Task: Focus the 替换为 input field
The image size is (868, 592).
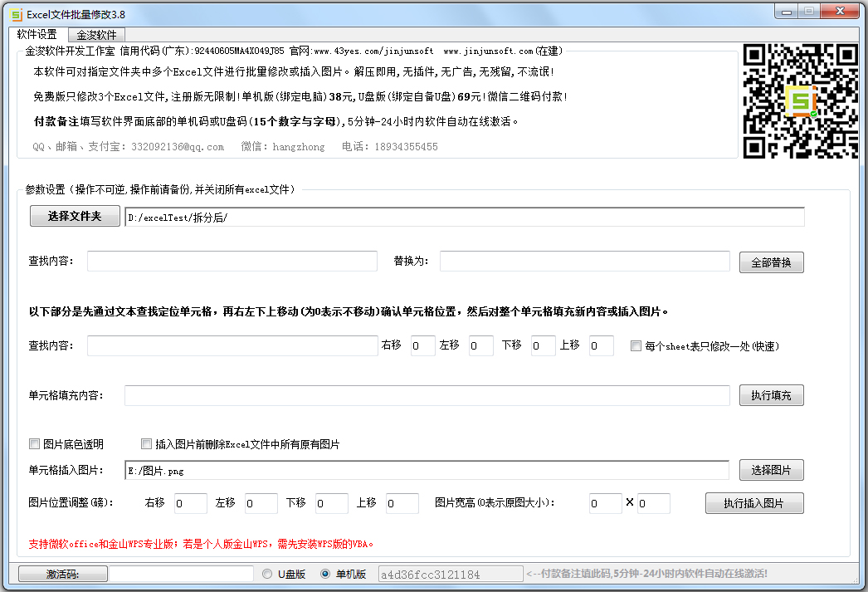Action: (584, 261)
